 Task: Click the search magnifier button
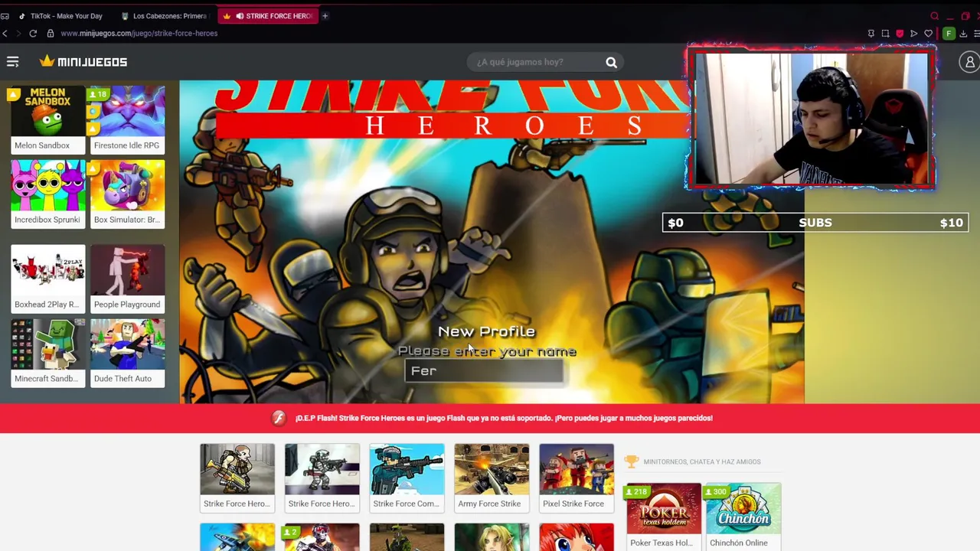tap(611, 62)
